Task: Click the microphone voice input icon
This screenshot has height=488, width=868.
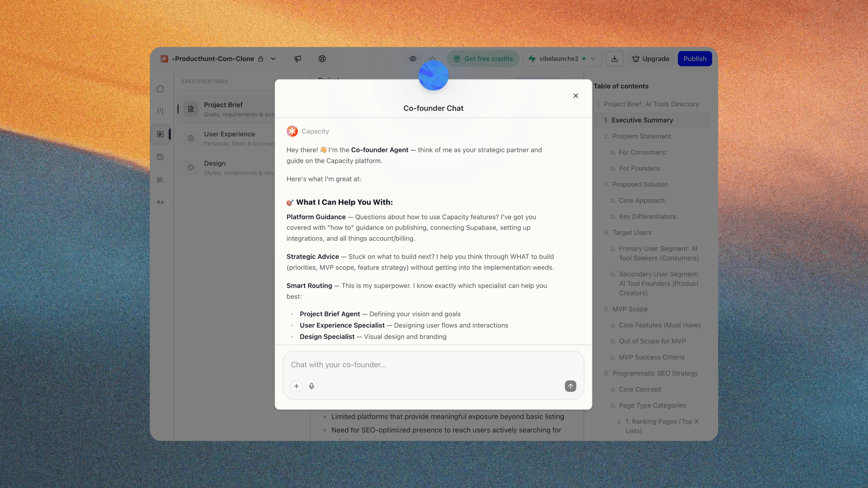Action: tap(311, 386)
